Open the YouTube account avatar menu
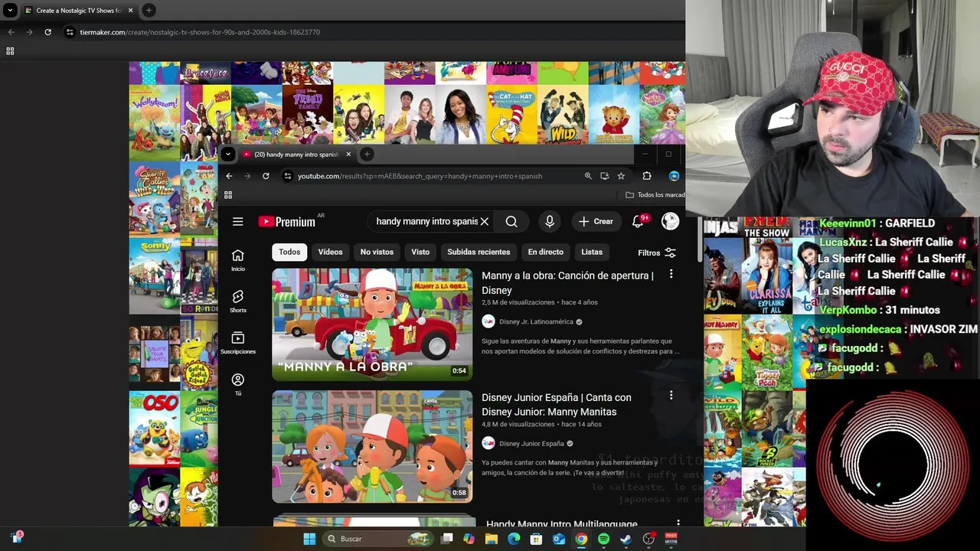 (x=670, y=221)
